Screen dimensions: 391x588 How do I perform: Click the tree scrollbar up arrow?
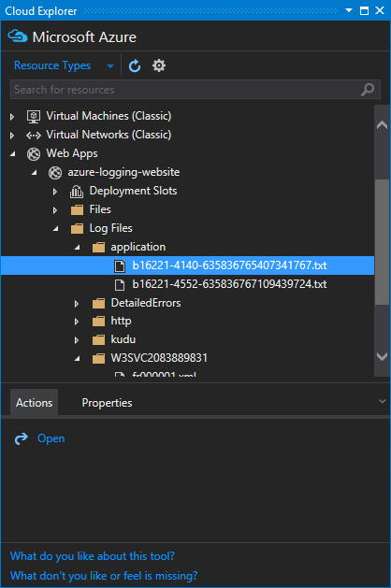click(x=382, y=125)
